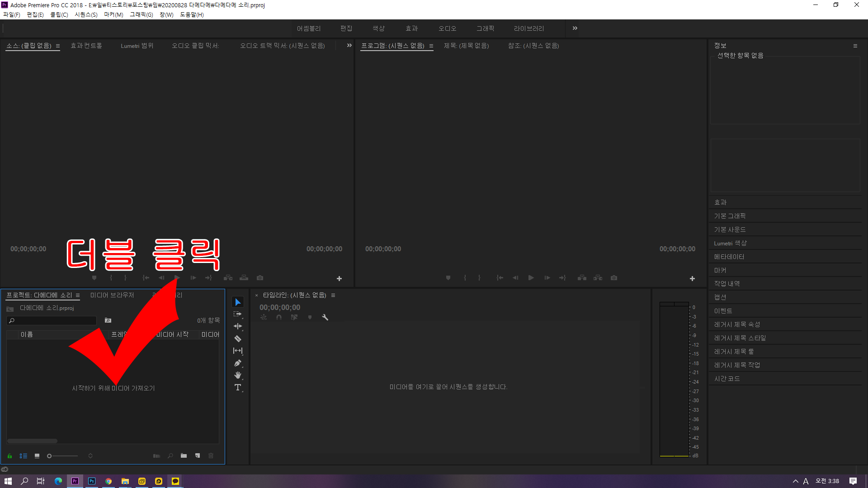Expand source panel tabs overflow chevron

349,45
